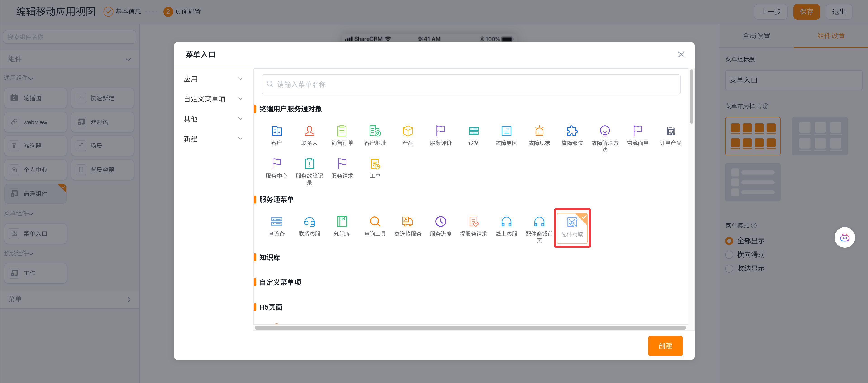Select the 收纳显示 radio option
This screenshot has height=383, width=868.
729,268
